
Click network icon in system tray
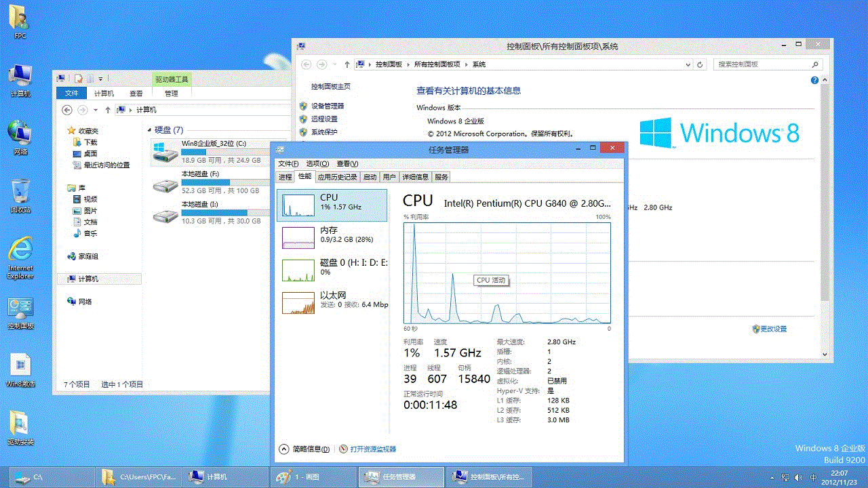pos(785,477)
